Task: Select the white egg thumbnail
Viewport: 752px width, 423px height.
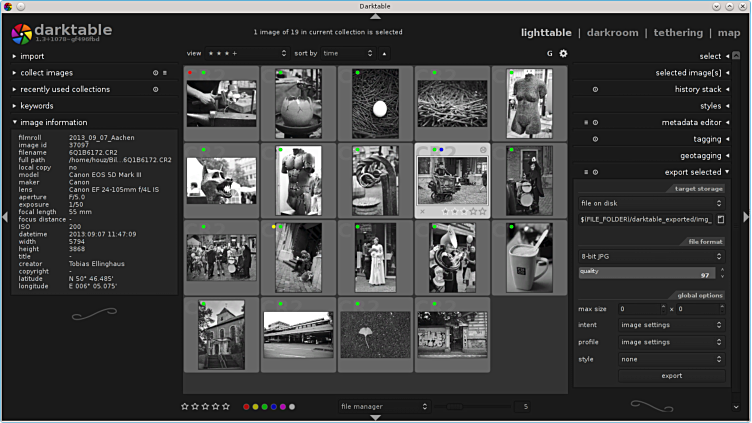Action: (x=375, y=104)
